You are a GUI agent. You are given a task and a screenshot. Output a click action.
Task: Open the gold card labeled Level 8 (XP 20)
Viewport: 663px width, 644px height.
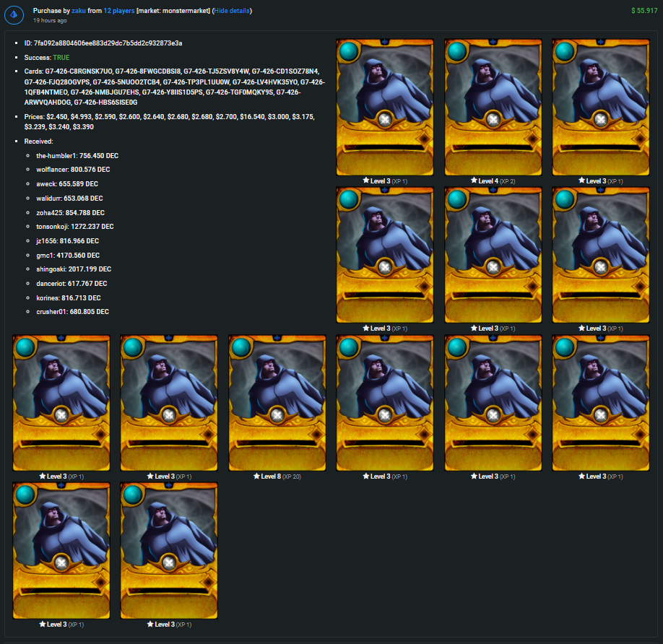point(277,403)
